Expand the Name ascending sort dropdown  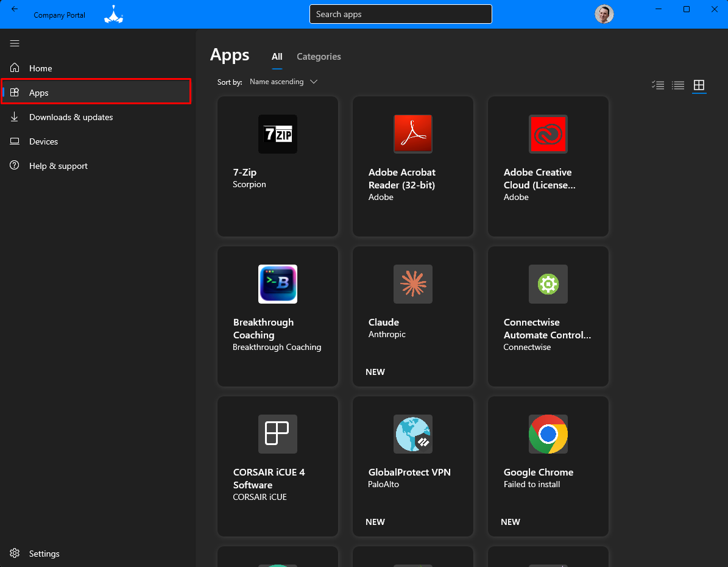[x=283, y=82]
